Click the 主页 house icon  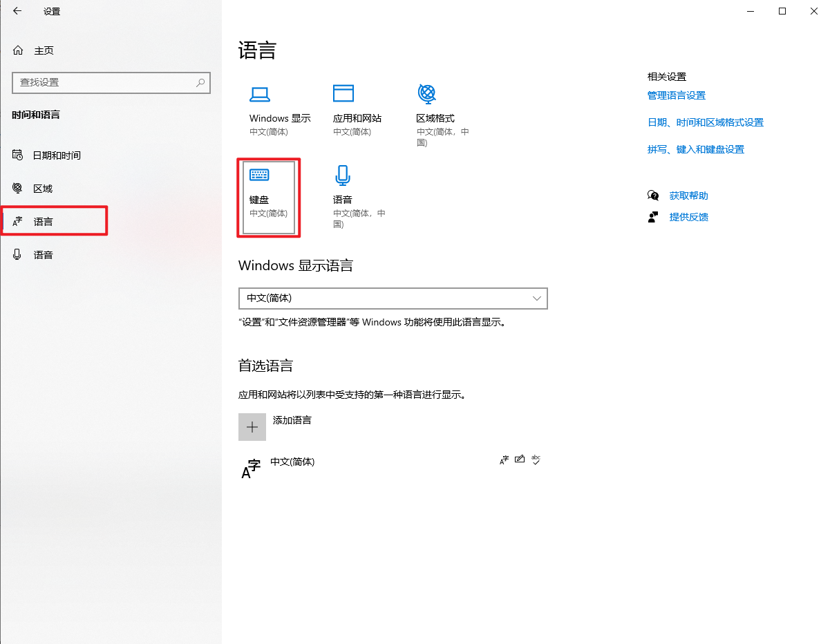18,50
